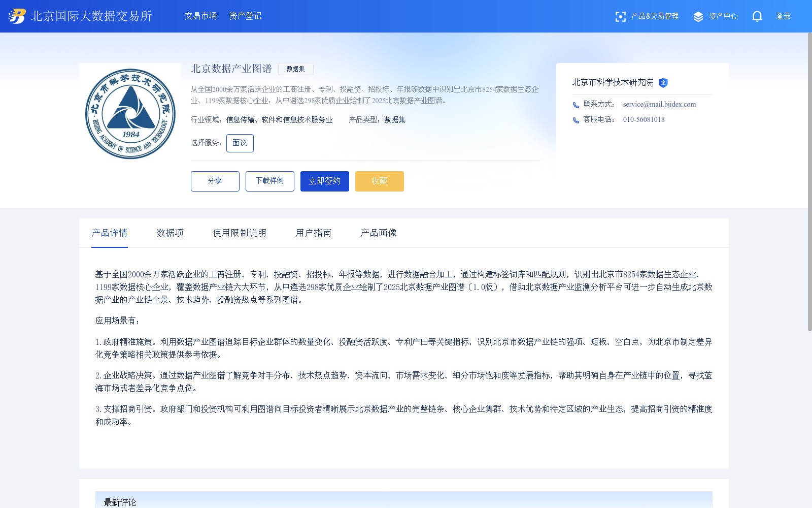This screenshot has height=508, width=812.
Task: Click the 下载样例 button
Action: pos(270,181)
